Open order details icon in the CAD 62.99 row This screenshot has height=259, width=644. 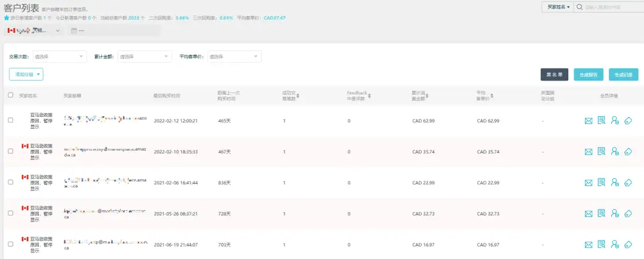(x=602, y=121)
